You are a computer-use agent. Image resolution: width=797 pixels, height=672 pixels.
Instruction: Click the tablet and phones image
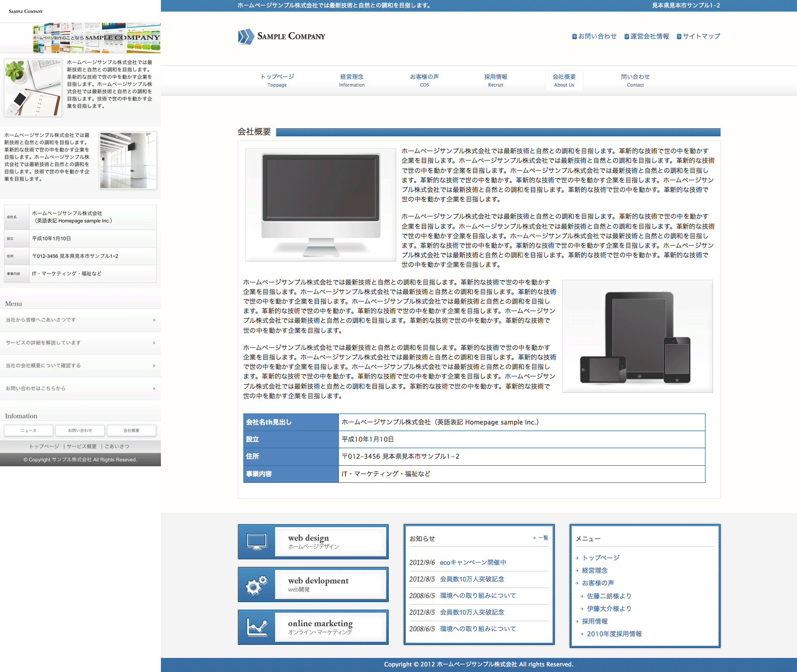[x=637, y=336]
